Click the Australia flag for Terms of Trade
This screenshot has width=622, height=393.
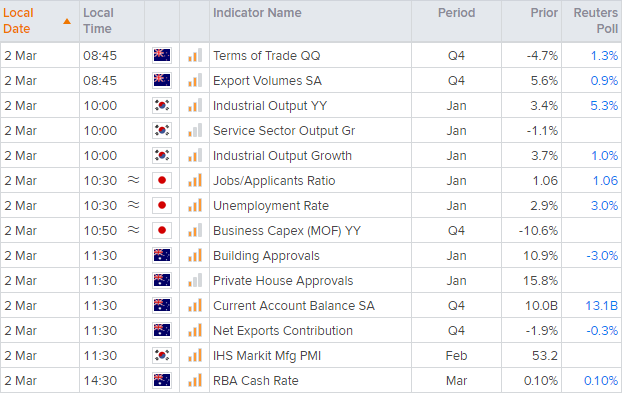(x=162, y=56)
